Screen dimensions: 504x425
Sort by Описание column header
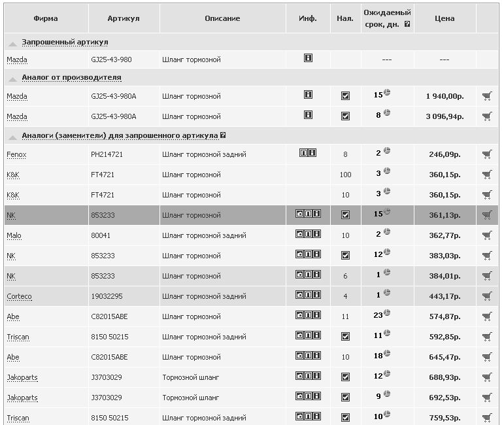tap(222, 18)
